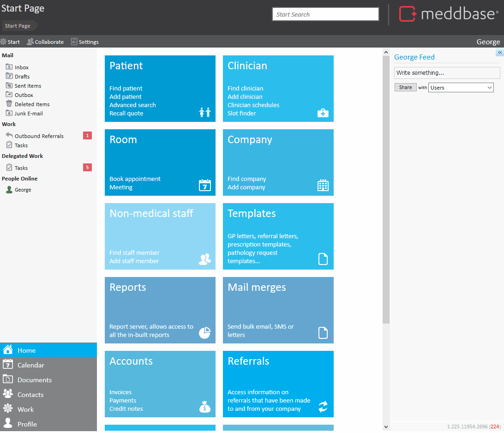This screenshot has width=504, height=433.
Task: Go to the Contacts section
Action: (30, 395)
